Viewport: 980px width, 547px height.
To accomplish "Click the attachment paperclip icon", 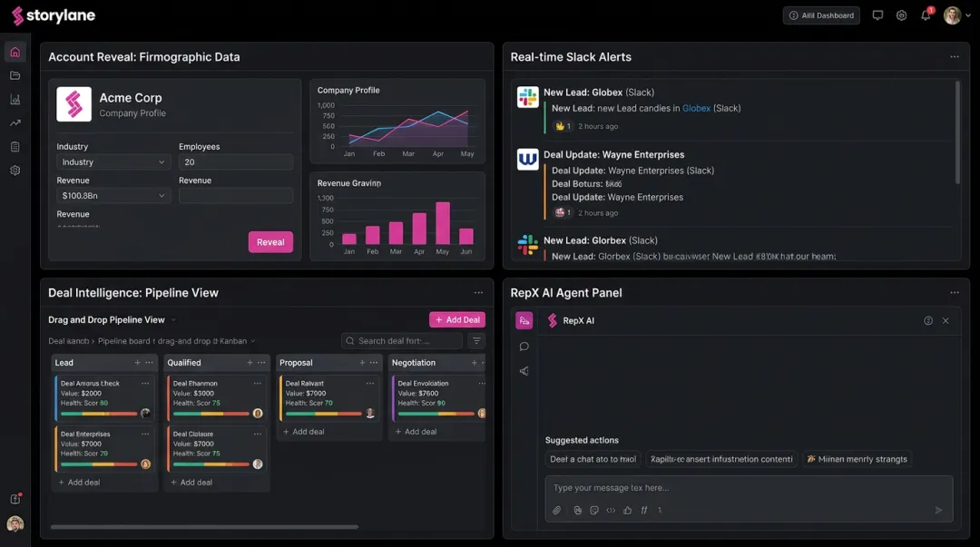I will point(556,510).
